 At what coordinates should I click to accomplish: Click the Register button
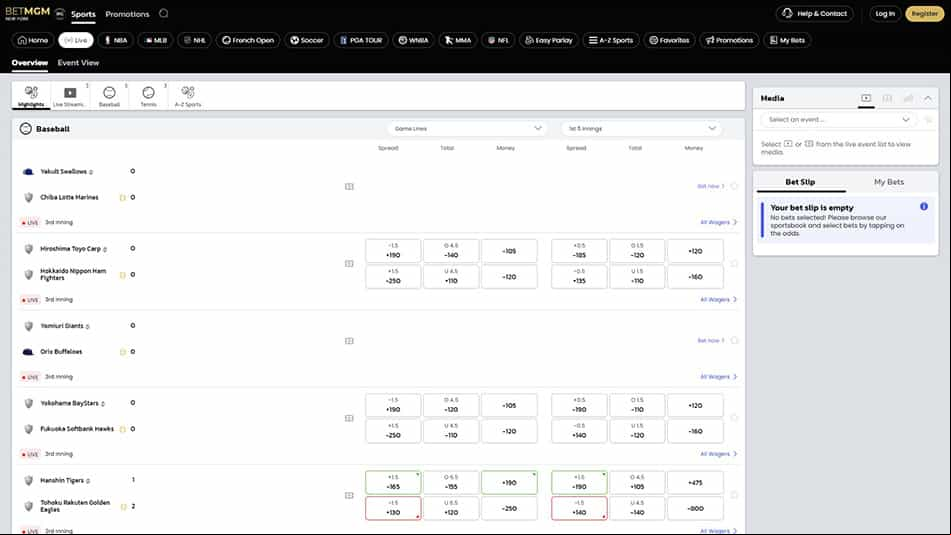pyautogui.click(x=924, y=13)
